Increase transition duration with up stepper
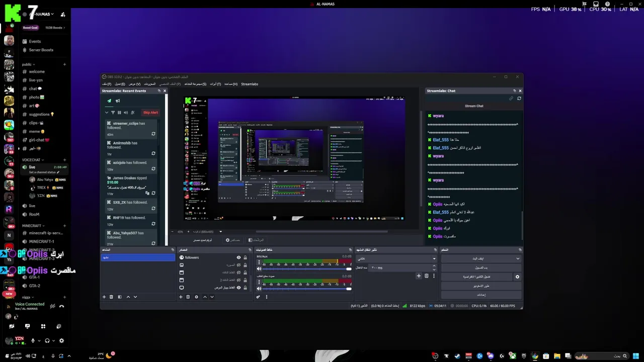This screenshot has height=362, width=644. (434, 266)
